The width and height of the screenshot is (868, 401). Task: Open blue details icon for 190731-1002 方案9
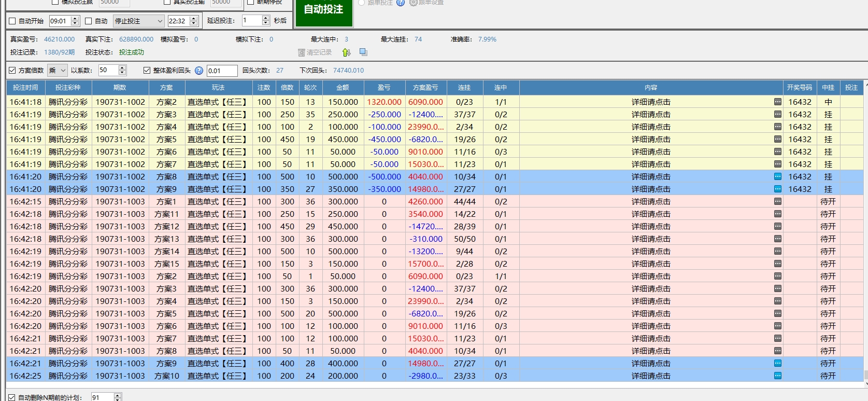click(x=777, y=189)
